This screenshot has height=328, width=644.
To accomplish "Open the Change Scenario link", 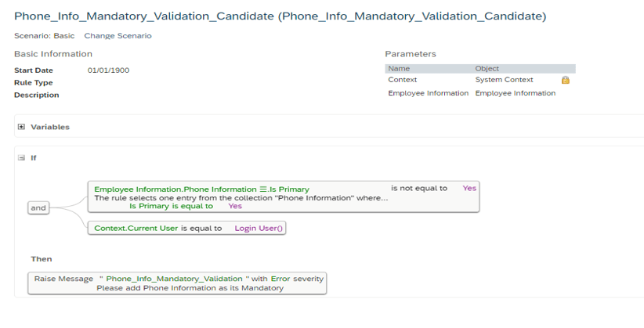I will coord(118,36).
